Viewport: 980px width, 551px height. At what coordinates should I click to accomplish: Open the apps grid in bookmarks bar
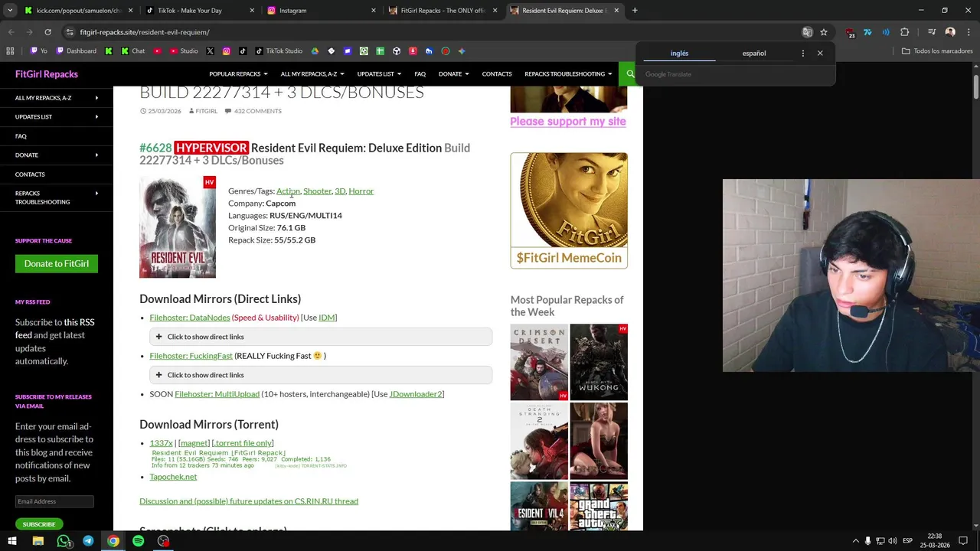(x=10, y=51)
